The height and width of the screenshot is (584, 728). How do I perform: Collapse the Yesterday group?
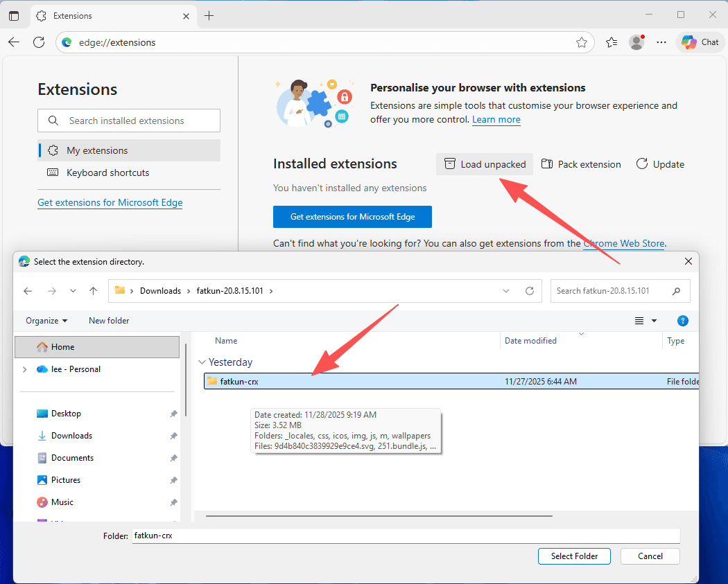(202, 362)
